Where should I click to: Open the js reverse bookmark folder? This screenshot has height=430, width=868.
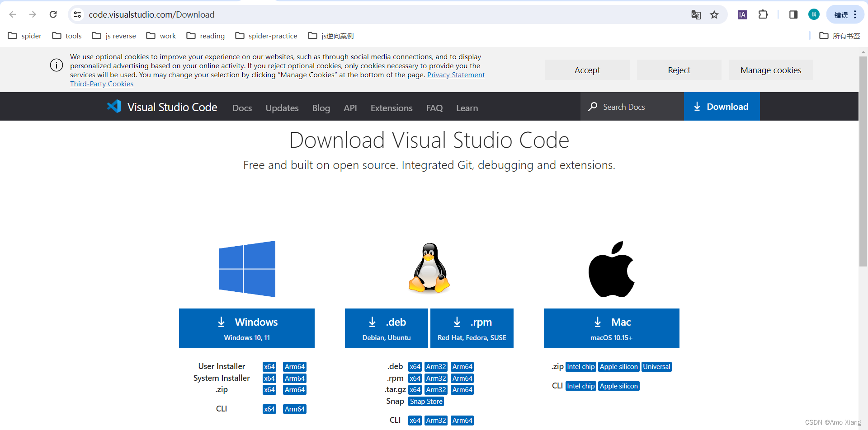coord(114,36)
